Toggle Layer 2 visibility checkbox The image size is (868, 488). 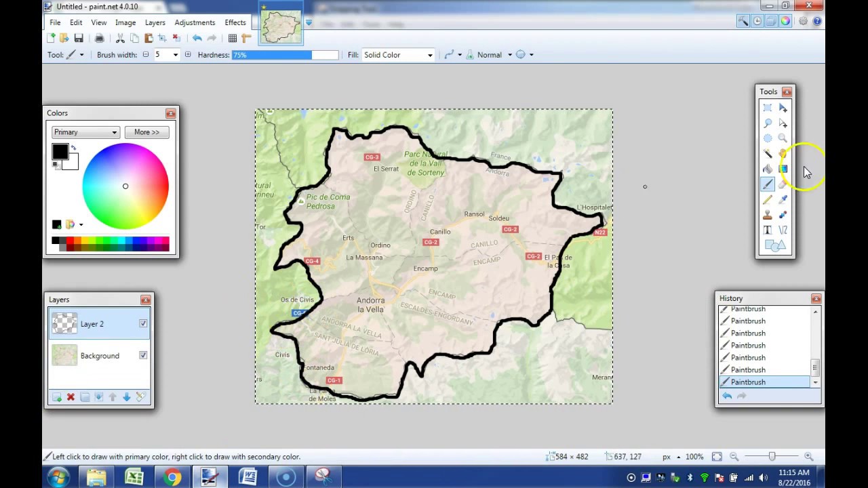(x=143, y=324)
